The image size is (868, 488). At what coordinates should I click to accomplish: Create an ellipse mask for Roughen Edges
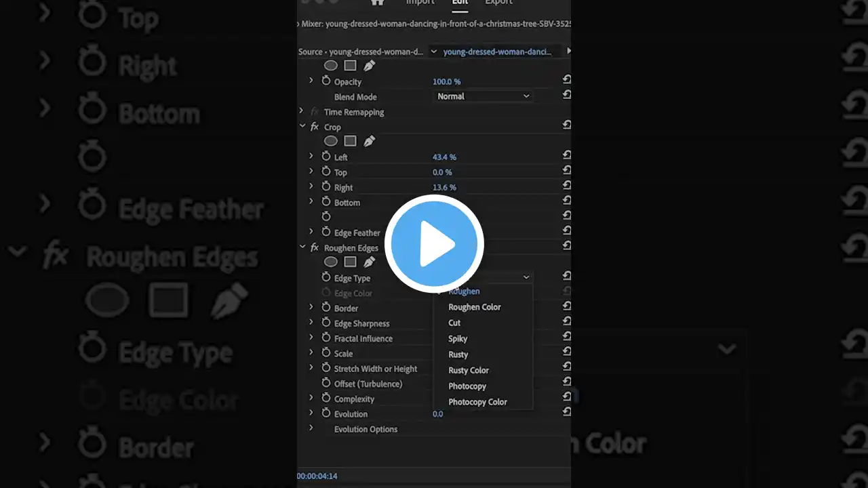pyautogui.click(x=331, y=262)
